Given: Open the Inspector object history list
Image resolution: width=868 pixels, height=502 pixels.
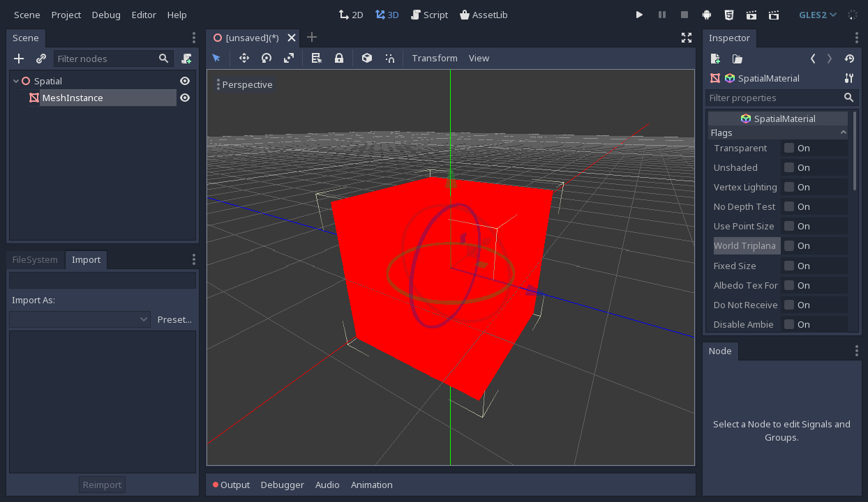Looking at the screenshot, I should tap(849, 59).
